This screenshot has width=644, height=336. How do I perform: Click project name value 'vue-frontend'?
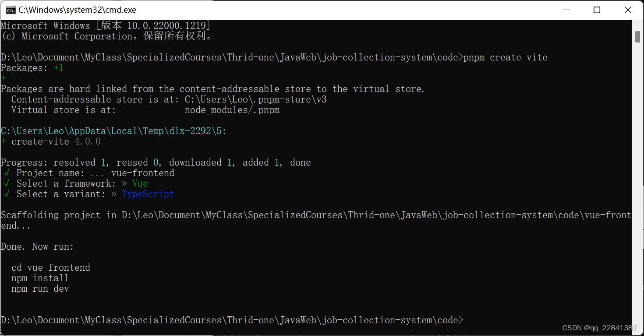143,173
